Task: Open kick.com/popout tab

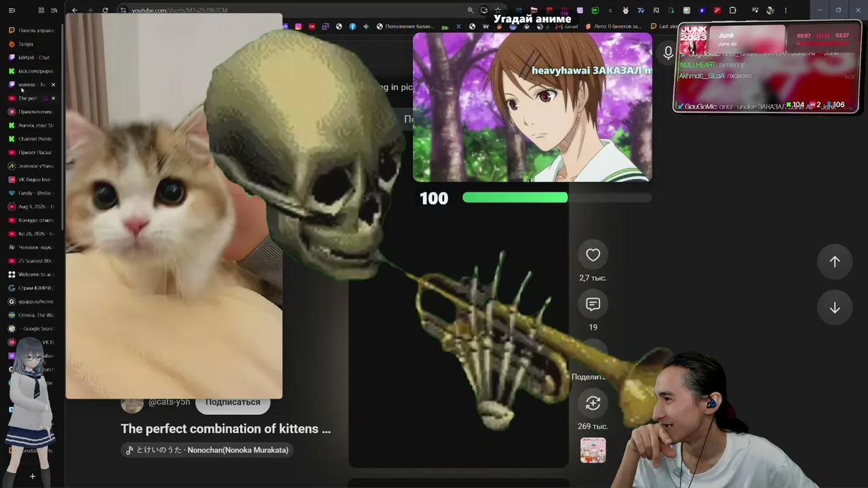Action: click(31, 71)
